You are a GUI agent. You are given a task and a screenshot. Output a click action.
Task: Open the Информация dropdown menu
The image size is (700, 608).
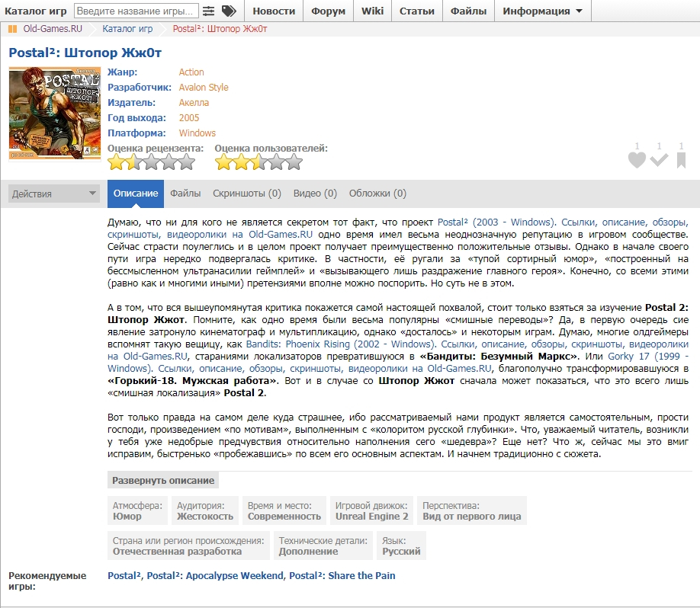[x=542, y=11]
